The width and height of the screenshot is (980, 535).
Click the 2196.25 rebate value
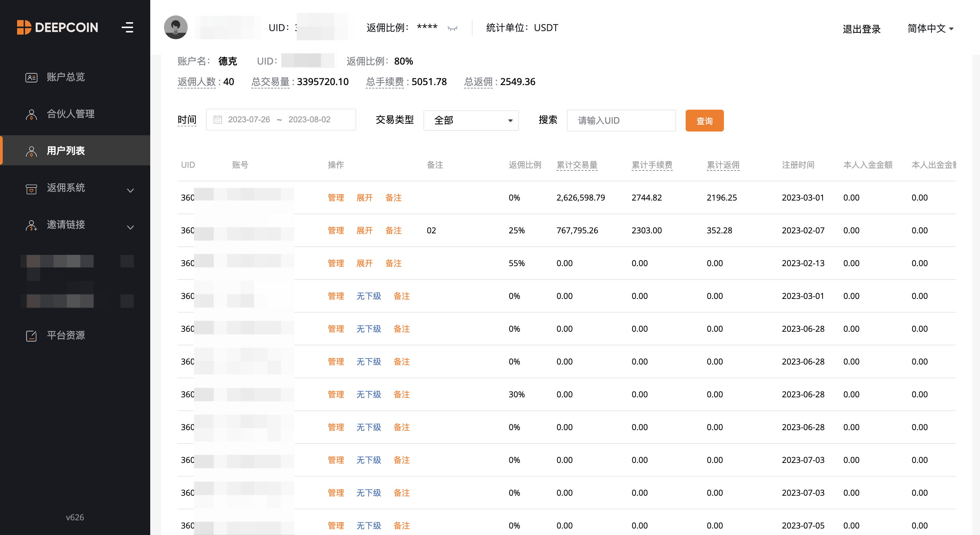click(722, 198)
